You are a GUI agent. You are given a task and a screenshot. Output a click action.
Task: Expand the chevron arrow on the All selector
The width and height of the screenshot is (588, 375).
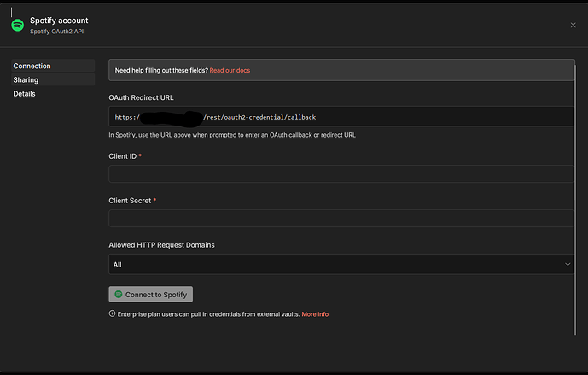click(569, 265)
